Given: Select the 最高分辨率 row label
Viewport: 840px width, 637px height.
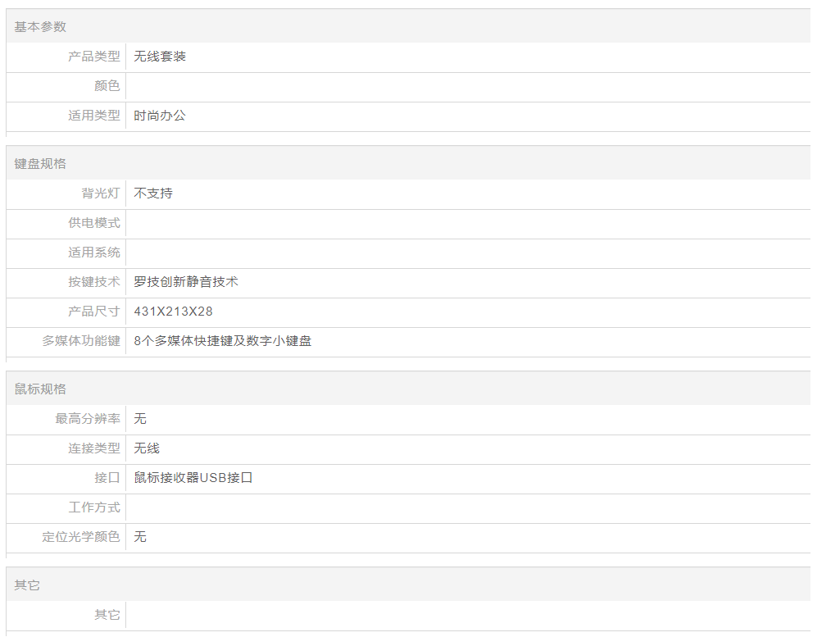Looking at the screenshot, I should pyautogui.click(x=88, y=419).
